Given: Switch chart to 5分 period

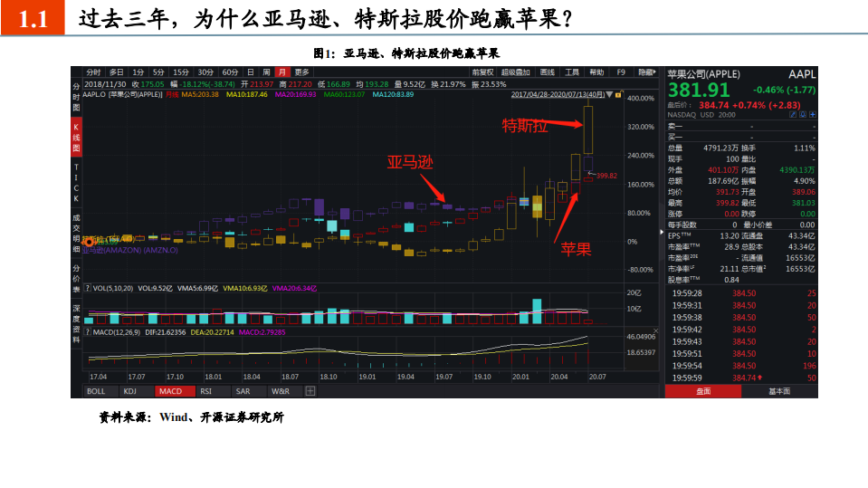Looking at the screenshot, I should 159,72.
